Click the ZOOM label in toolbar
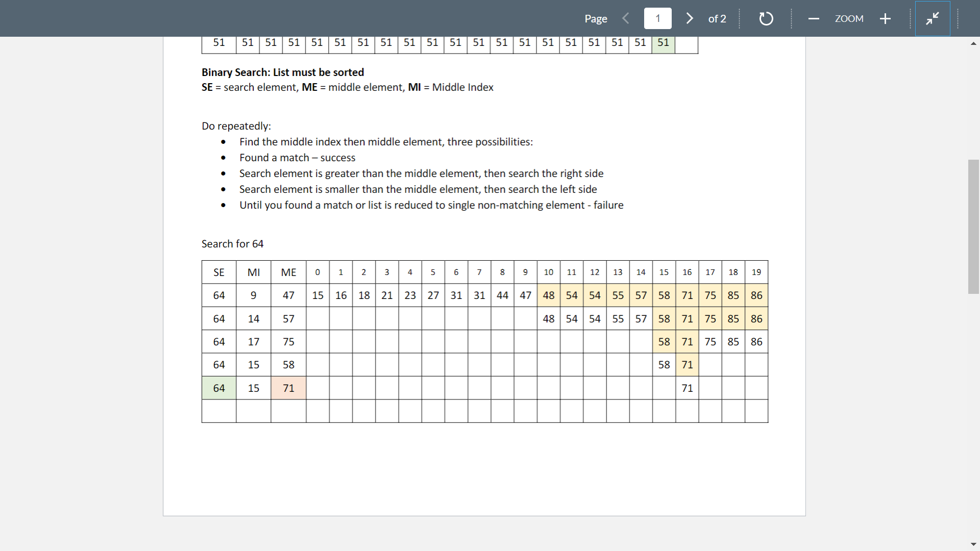This screenshot has height=551, width=980. point(849,19)
